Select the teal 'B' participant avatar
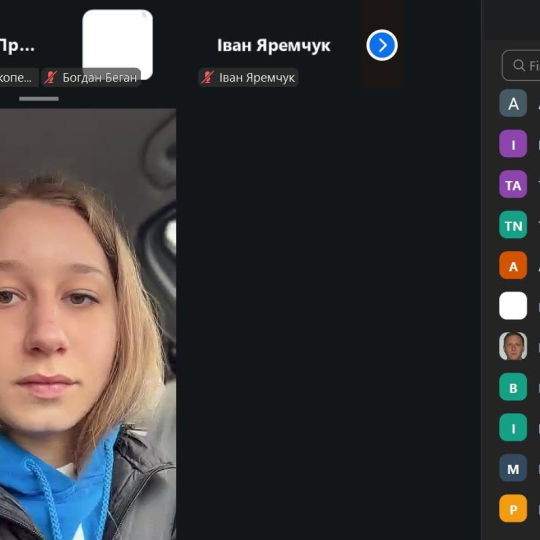The width and height of the screenshot is (540, 540). tap(513, 387)
